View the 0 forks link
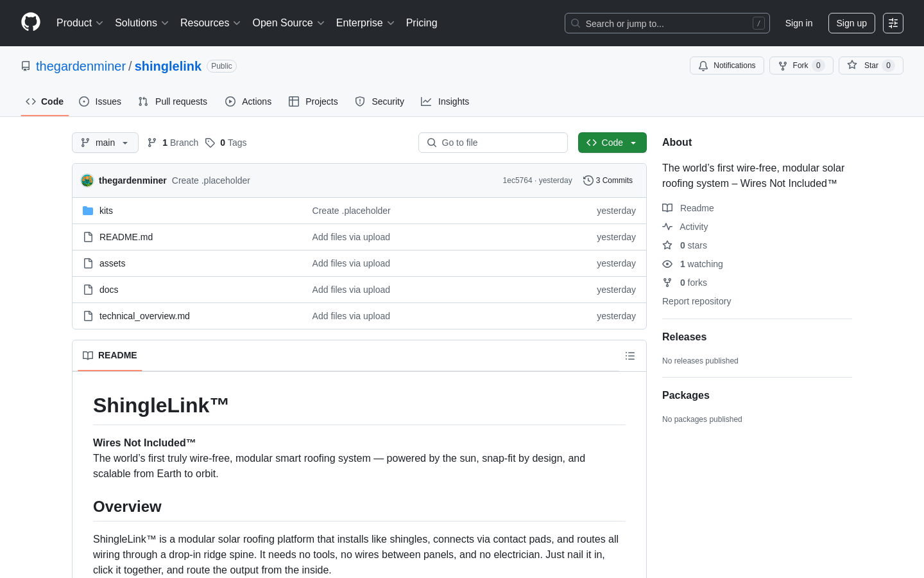The image size is (924, 578). [685, 283]
